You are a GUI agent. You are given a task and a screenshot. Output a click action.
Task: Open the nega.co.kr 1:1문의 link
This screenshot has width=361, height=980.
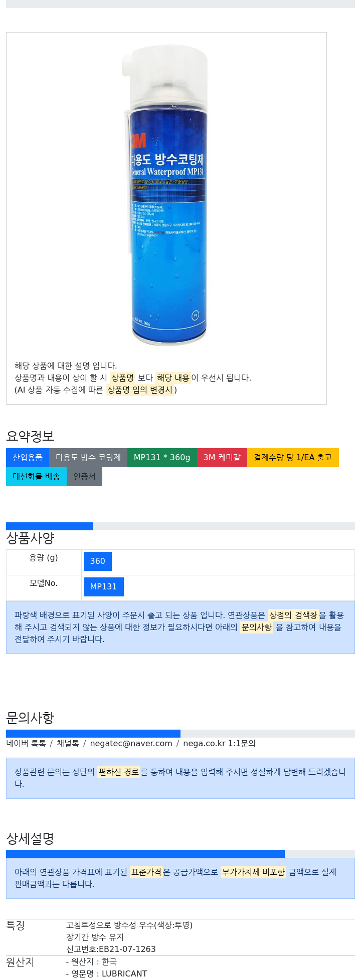coord(219,744)
